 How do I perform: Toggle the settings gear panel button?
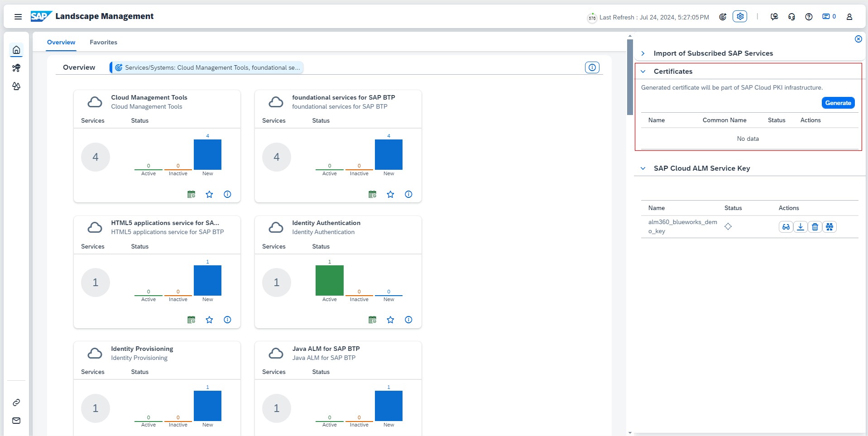tap(740, 17)
